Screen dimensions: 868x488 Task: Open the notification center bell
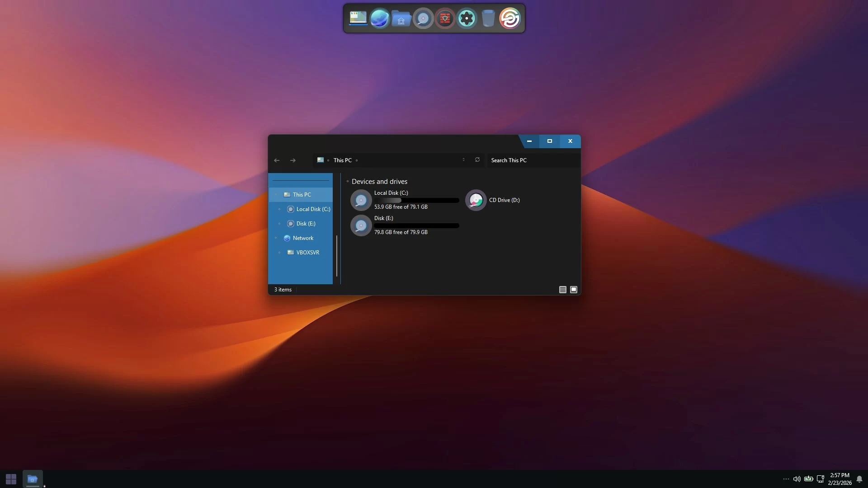859,479
